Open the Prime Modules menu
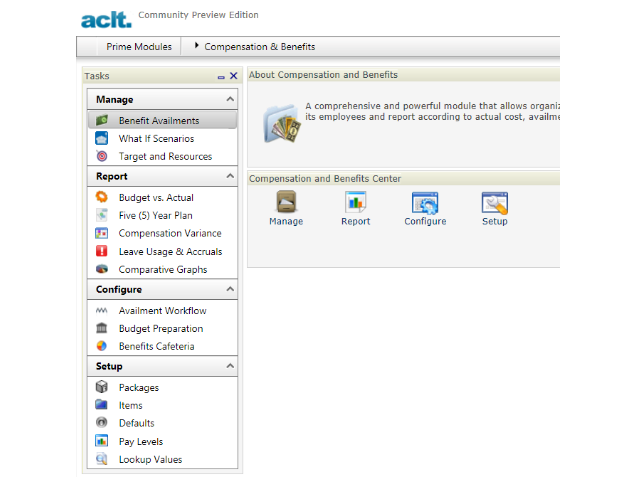This screenshot has height=480, width=640. (139, 47)
